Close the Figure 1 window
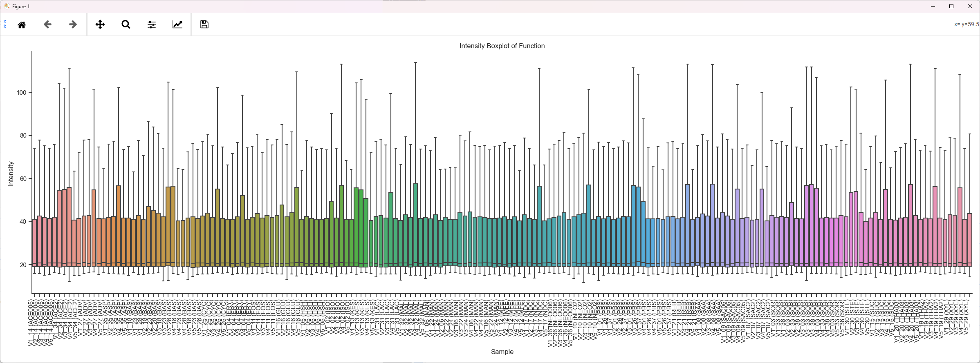Viewport: 980px width, 363px height. (x=970, y=6)
